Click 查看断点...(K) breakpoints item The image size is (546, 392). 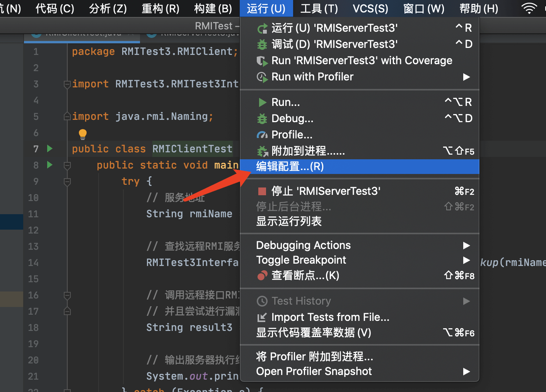point(305,276)
